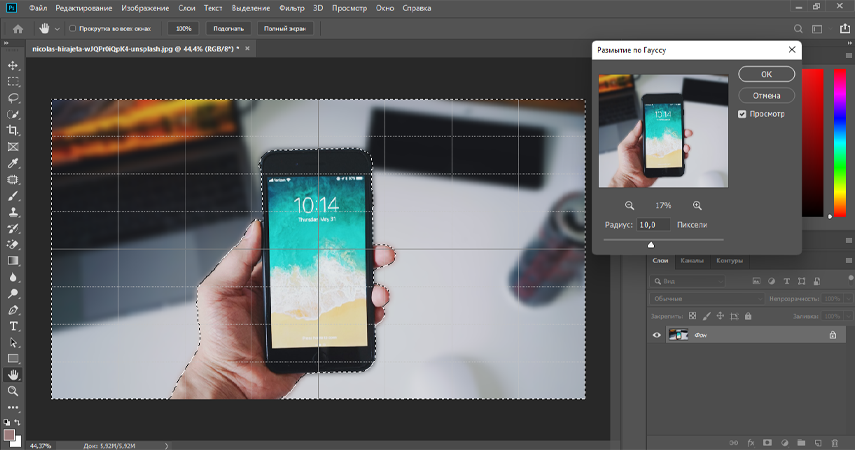Open the Фильтр menu
The width and height of the screenshot is (855, 450).
pos(292,8)
